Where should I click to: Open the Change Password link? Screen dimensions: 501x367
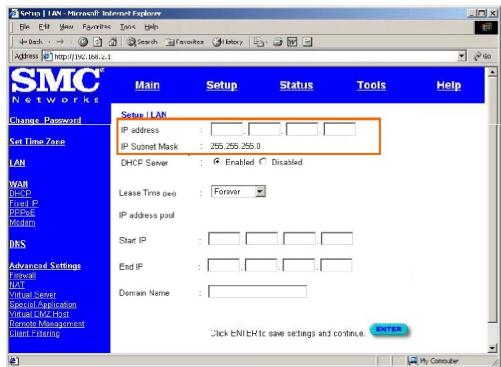coord(45,120)
